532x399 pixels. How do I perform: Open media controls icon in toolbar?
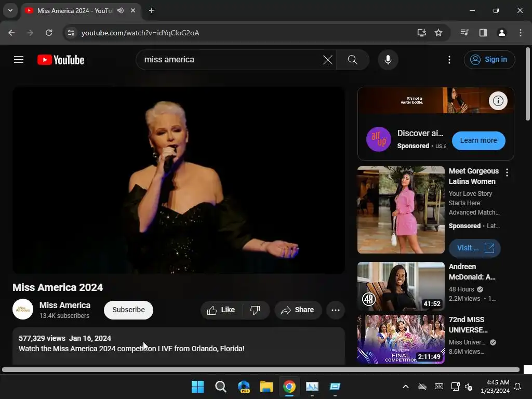click(464, 33)
